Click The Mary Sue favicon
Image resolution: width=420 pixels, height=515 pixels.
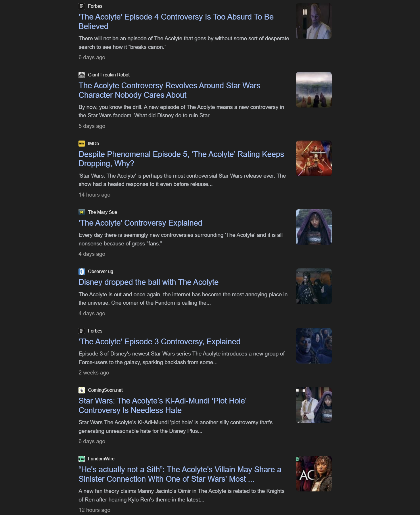coord(82,212)
